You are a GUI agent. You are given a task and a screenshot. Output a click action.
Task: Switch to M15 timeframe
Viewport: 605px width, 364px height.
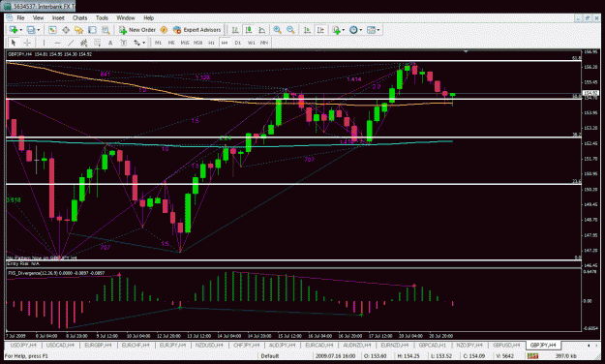click(x=185, y=43)
